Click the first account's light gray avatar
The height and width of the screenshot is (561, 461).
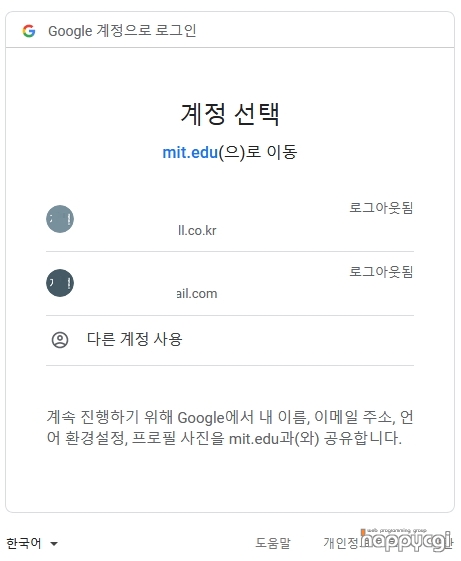60,219
